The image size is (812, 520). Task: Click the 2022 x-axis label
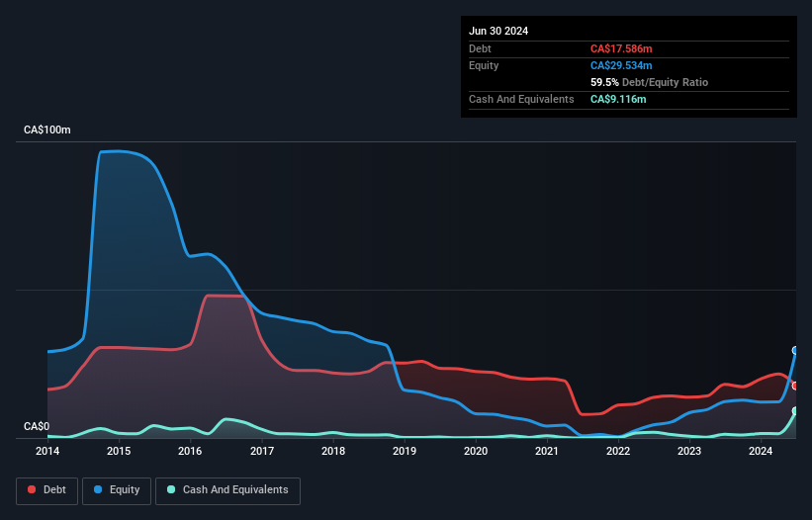[618, 451]
